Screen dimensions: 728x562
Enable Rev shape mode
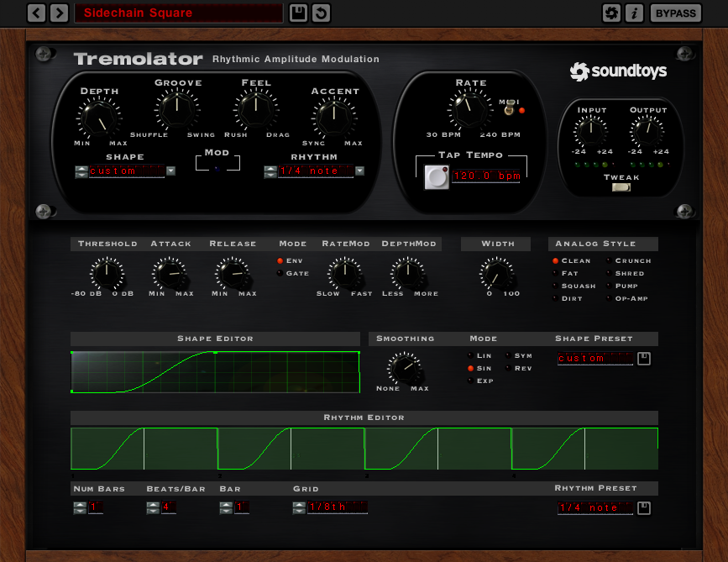519,368
